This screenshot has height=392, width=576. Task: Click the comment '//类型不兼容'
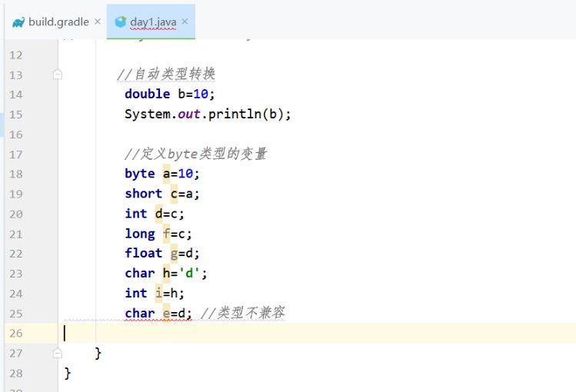click(243, 313)
